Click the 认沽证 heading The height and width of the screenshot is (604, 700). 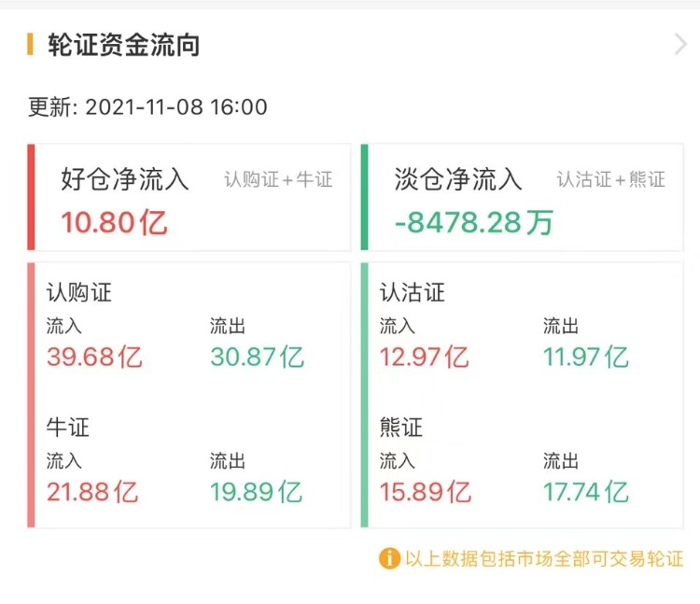[413, 292]
